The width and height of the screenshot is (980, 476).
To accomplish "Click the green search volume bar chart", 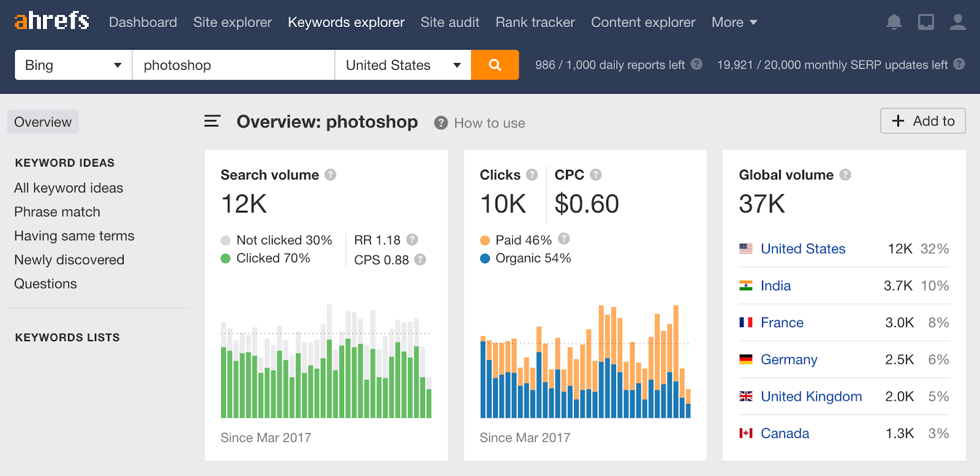I will pyautogui.click(x=326, y=361).
